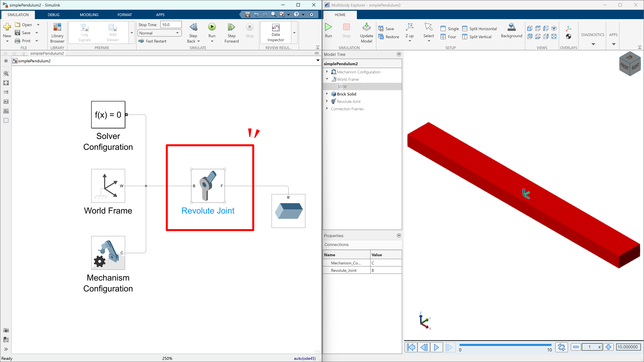Image resolution: width=644 pixels, height=362 pixels.
Task: Toggle loop playback button
Action: click(561, 347)
